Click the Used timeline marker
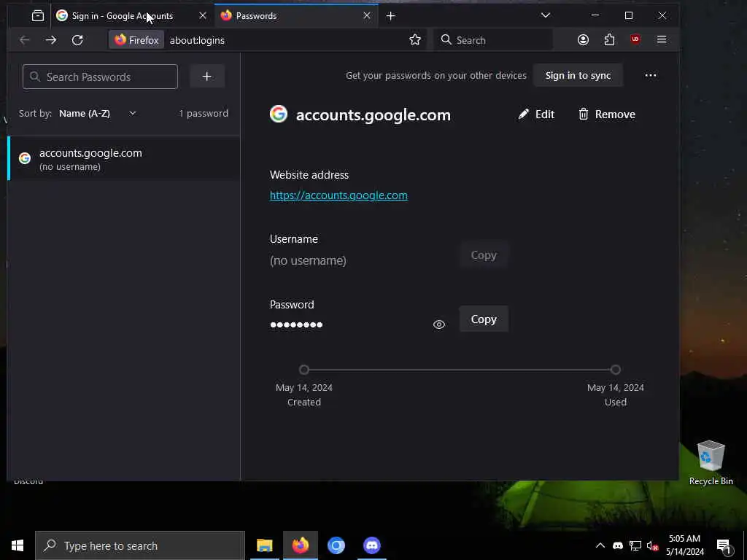 pyautogui.click(x=616, y=370)
